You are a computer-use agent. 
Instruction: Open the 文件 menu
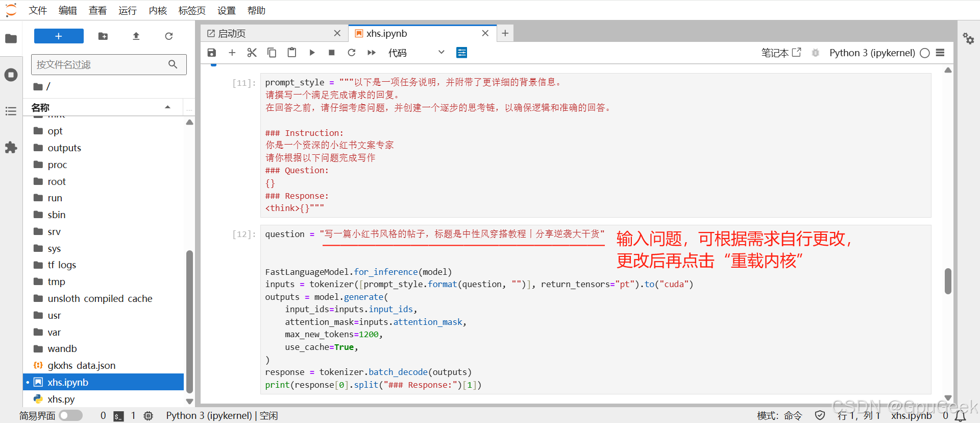(x=38, y=10)
